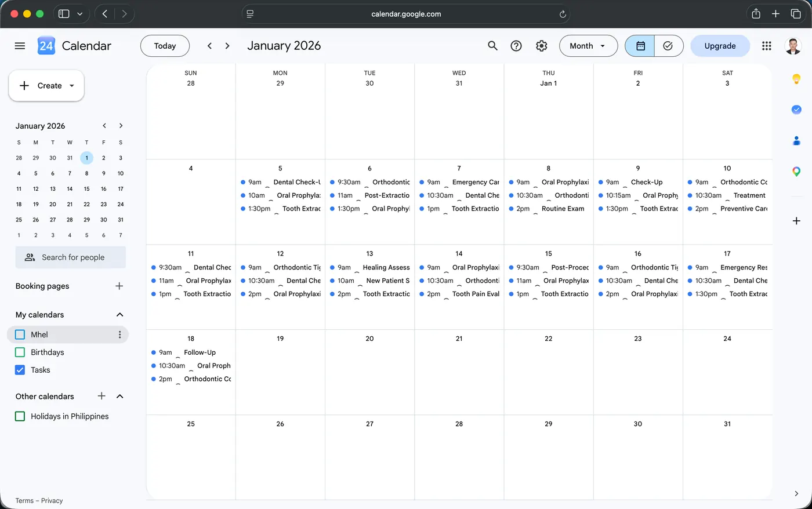Open Google apps grid
The image size is (812, 509).
[x=767, y=46]
